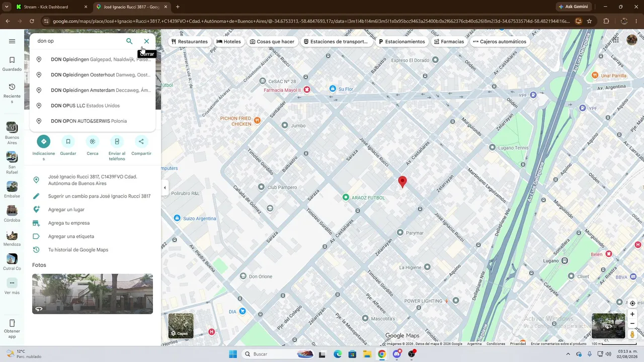Click the Street View pegman icon
This screenshot has width=644, height=362.
632,335
